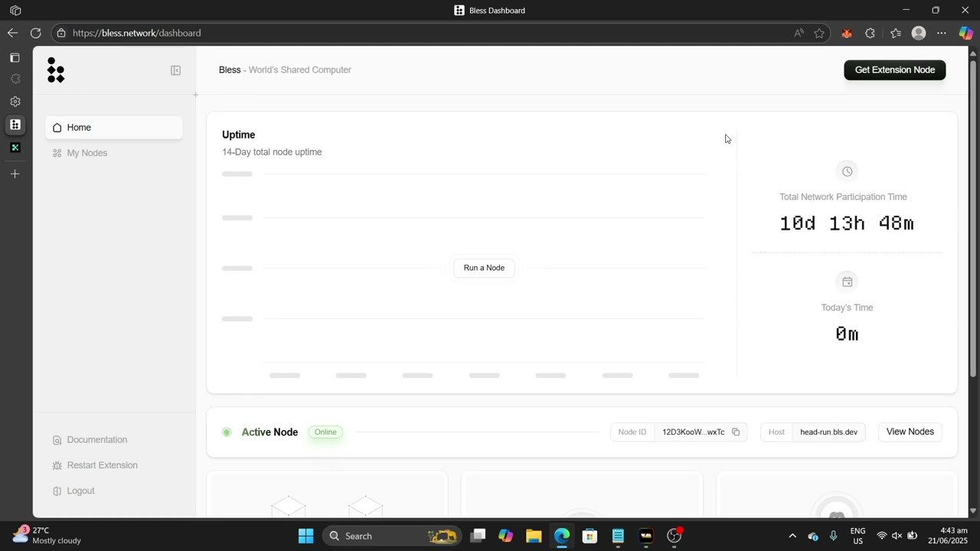Add this page to favorites

point(819,33)
